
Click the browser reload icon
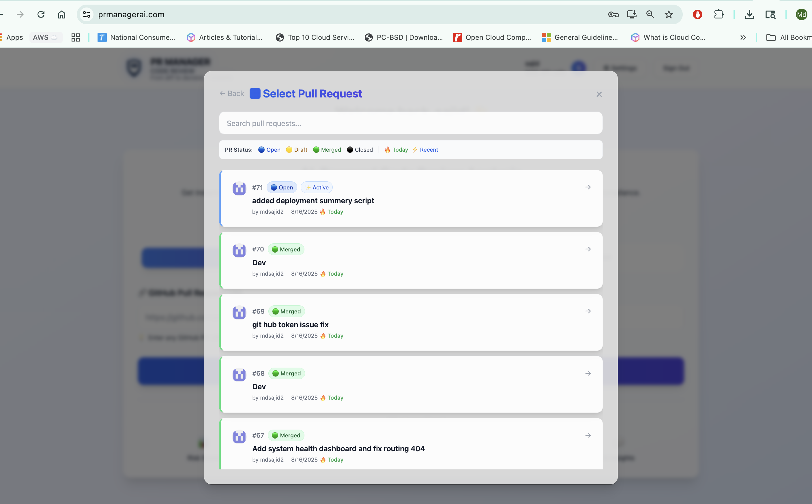pos(41,14)
